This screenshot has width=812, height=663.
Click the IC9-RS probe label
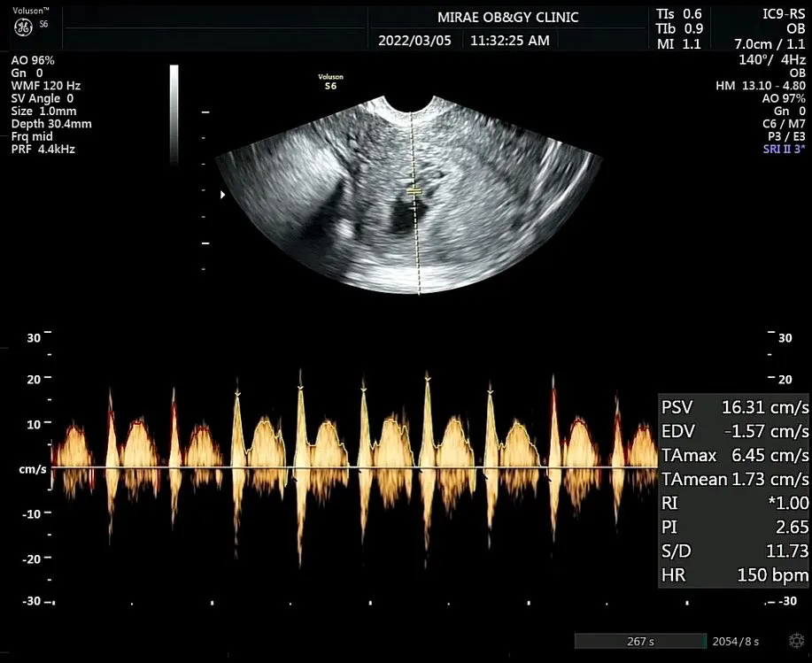(784, 14)
